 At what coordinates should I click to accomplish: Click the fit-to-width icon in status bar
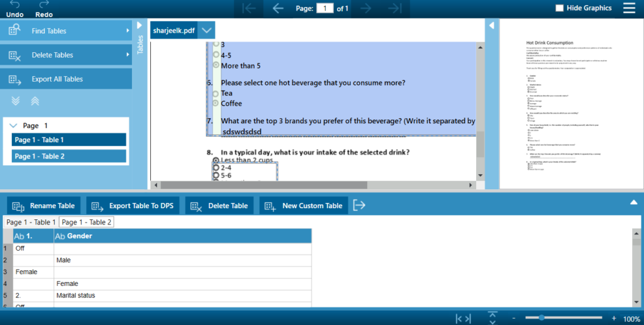coord(463,318)
